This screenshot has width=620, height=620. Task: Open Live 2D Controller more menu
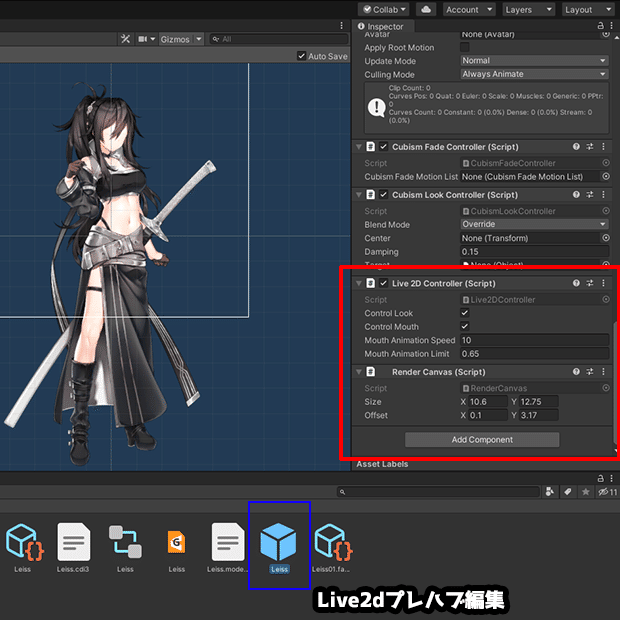tap(603, 283)
